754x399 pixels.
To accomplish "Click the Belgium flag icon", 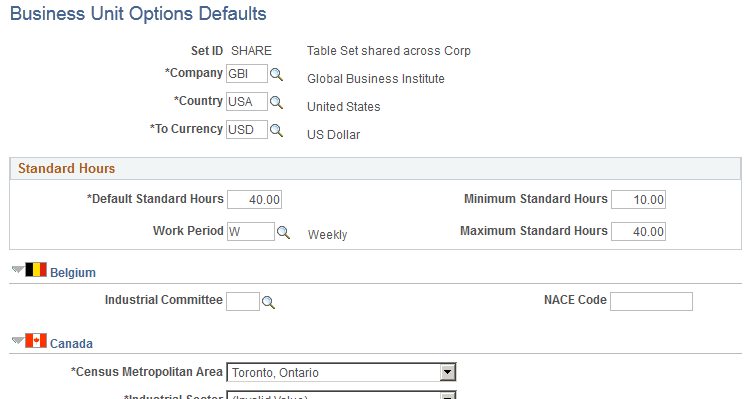I will pos(36,269).
